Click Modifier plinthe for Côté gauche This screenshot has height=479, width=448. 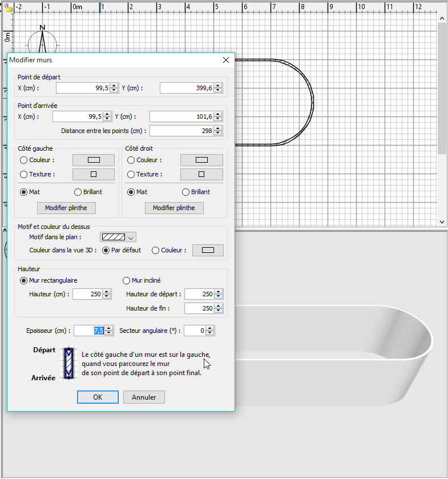click(x=66, y=208)
